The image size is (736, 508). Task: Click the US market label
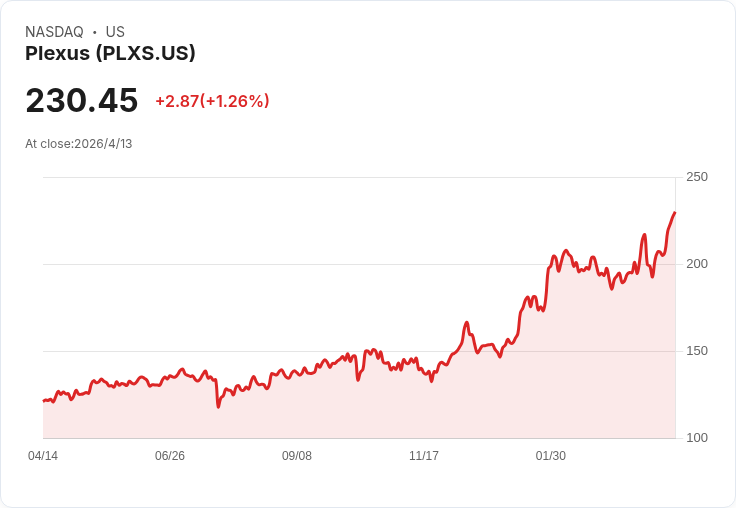coord(115,32)
